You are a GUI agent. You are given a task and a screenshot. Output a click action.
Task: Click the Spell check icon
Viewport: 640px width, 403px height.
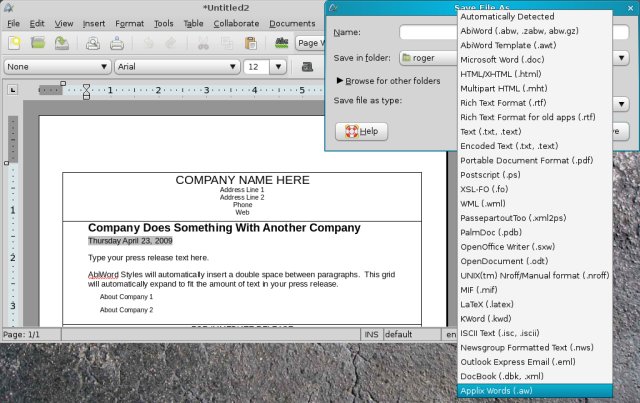282,43
